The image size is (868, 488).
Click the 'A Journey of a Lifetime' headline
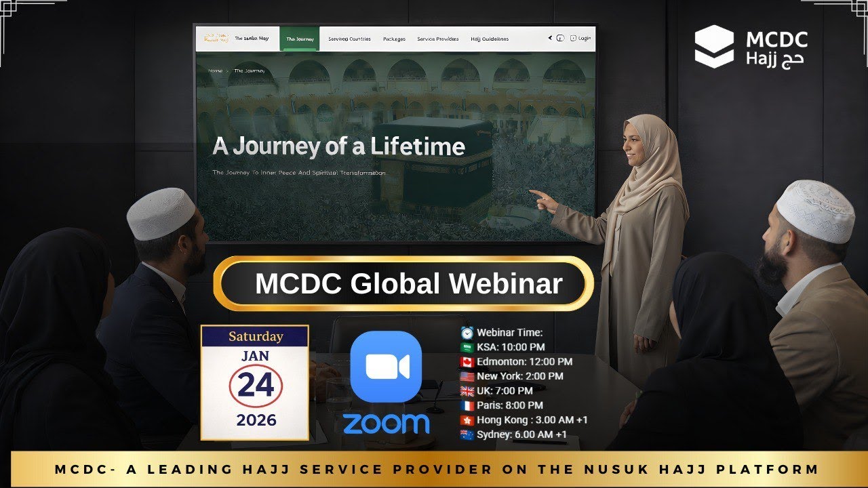(x=339, y=146)
